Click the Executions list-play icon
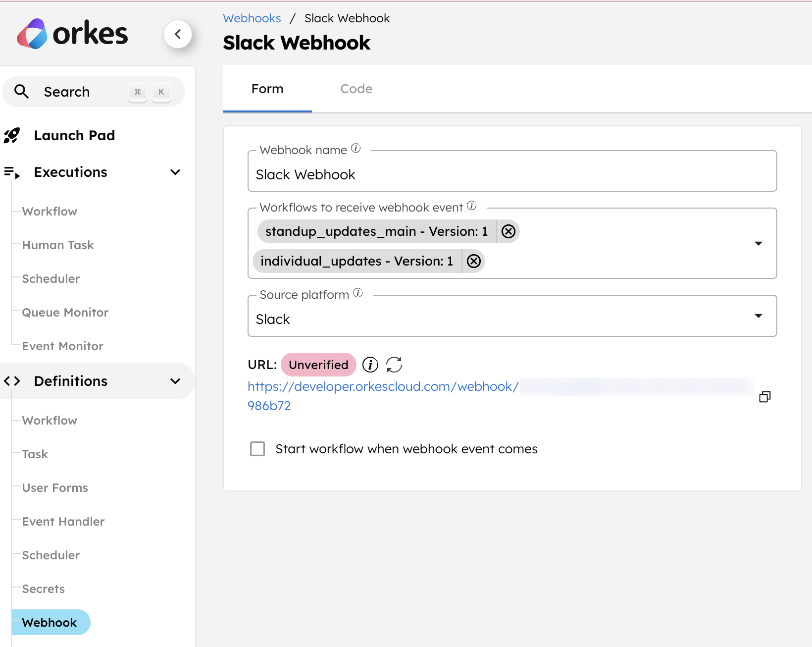812x647 pixels. tap(12, 172)
